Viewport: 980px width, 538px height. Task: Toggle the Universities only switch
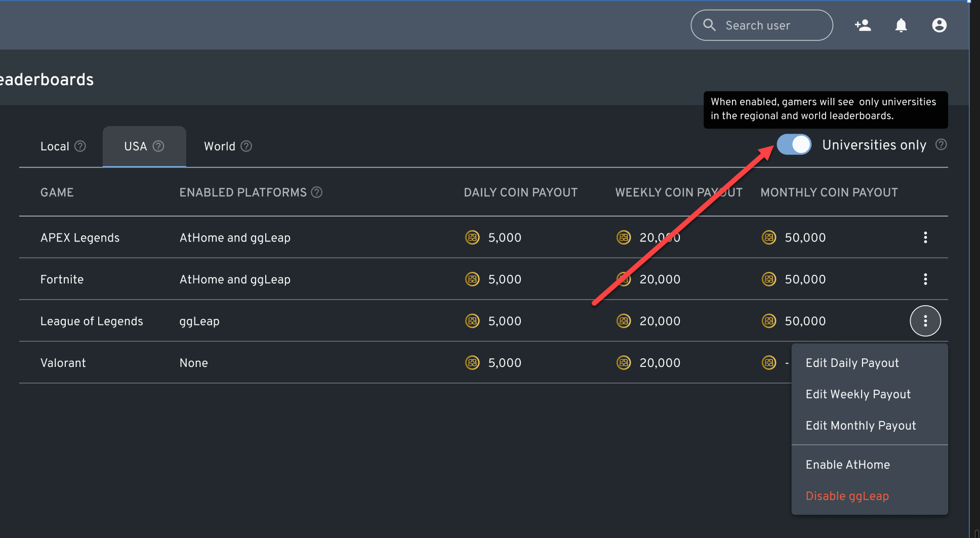794,145
